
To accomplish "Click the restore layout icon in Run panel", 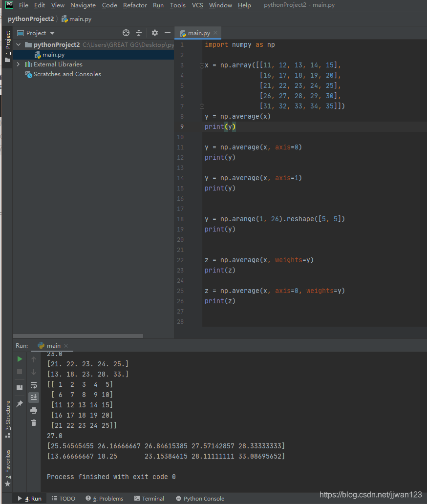I will 20,388.
